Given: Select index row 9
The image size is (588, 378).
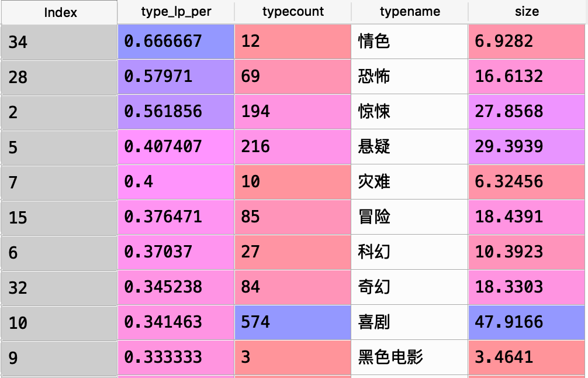Looking at the screenshot, I should click(59, 358).
